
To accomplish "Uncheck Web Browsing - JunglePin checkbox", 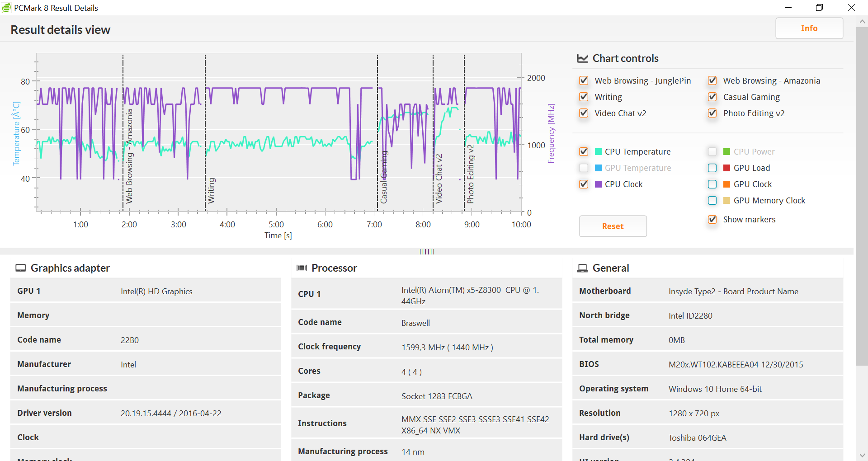I will (x=584, y=80).
